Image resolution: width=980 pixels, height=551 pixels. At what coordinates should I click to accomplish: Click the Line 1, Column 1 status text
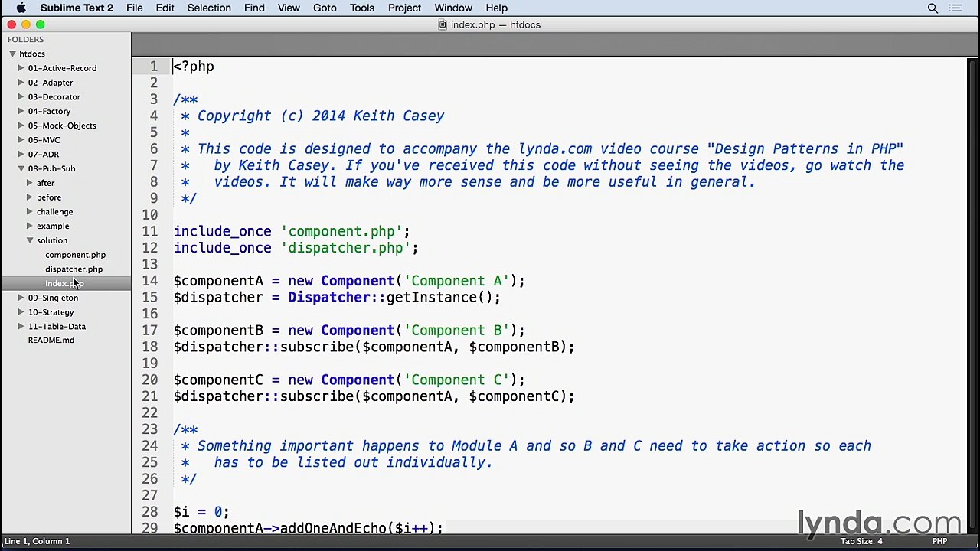(37, 541)
